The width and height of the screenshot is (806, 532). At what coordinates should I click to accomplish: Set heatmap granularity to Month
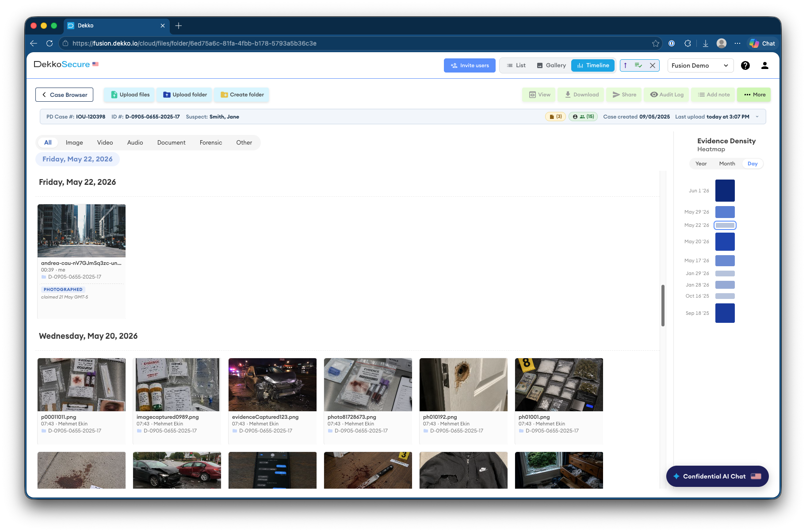(x=727, y=164)
